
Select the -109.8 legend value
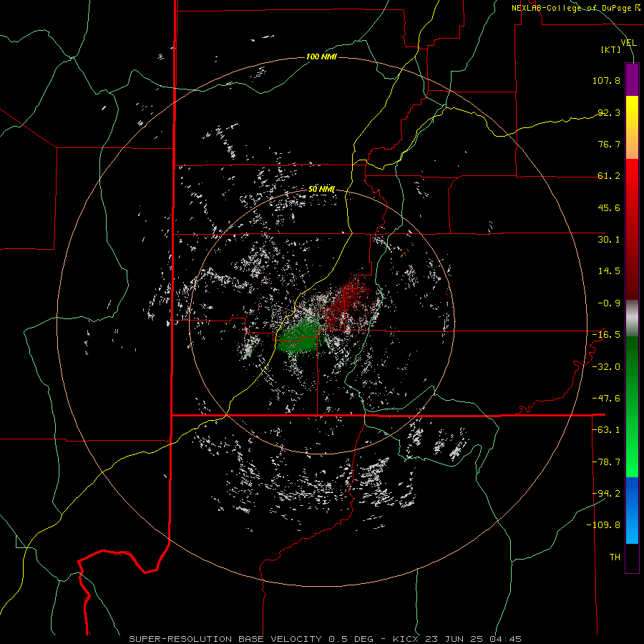[x=603, y=525]
